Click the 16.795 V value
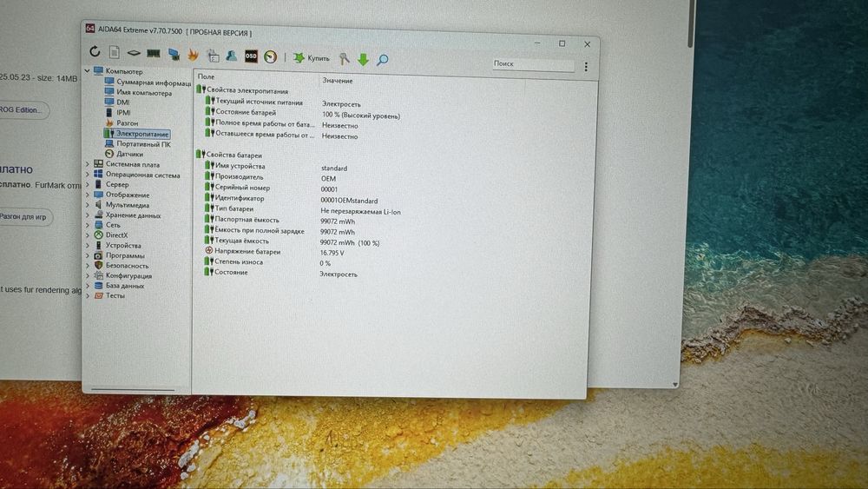The height and width of the screenshot is (489, 868). [x=332, y=253]
